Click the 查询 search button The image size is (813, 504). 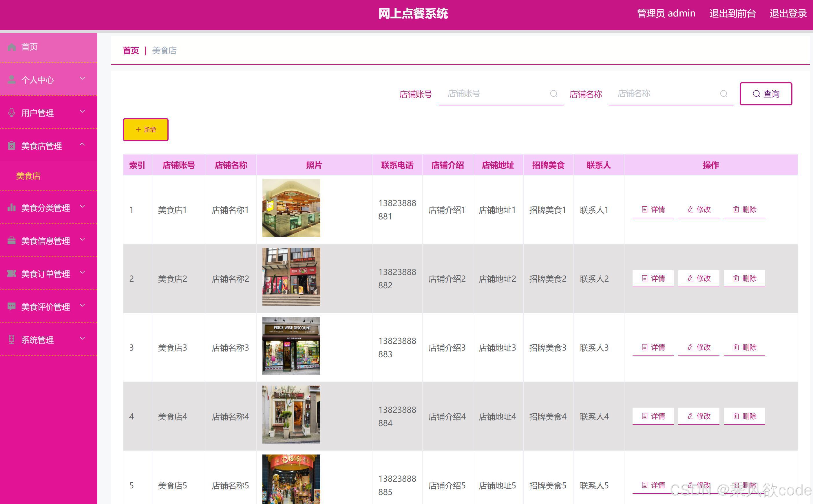pos(766,94)
